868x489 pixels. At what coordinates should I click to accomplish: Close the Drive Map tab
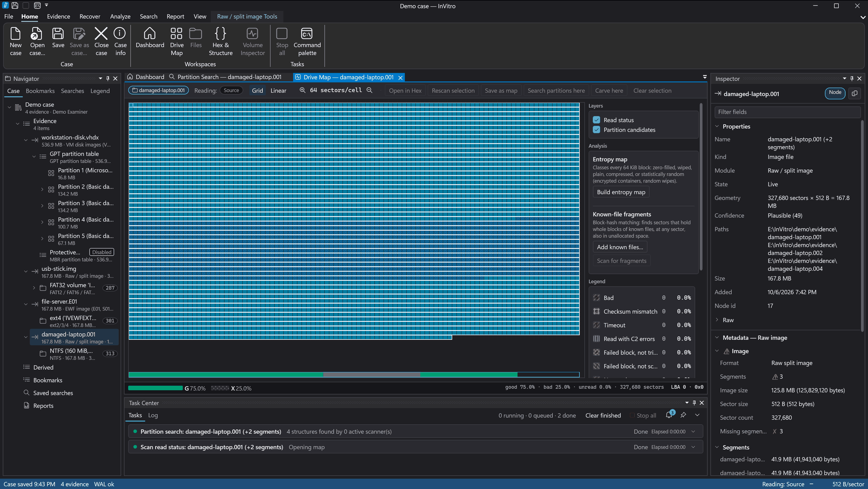400,77
